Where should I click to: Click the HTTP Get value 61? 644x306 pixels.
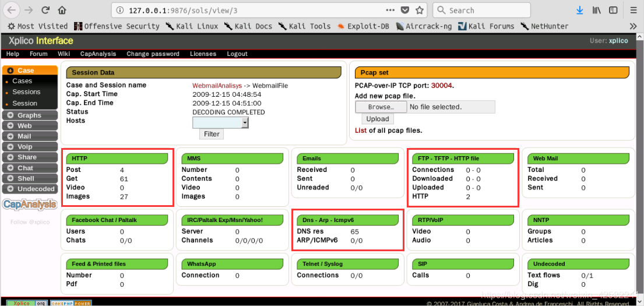(124, 179)
